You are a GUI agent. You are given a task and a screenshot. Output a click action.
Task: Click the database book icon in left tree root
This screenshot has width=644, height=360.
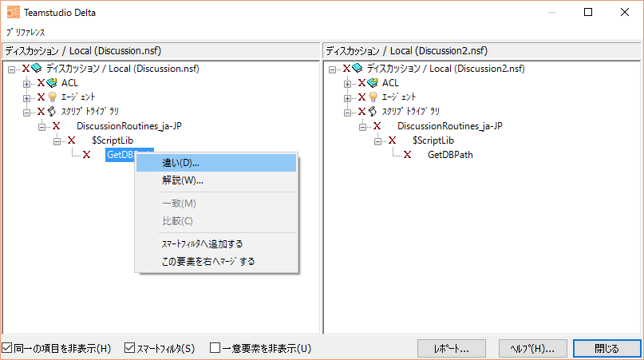(38, 69)
